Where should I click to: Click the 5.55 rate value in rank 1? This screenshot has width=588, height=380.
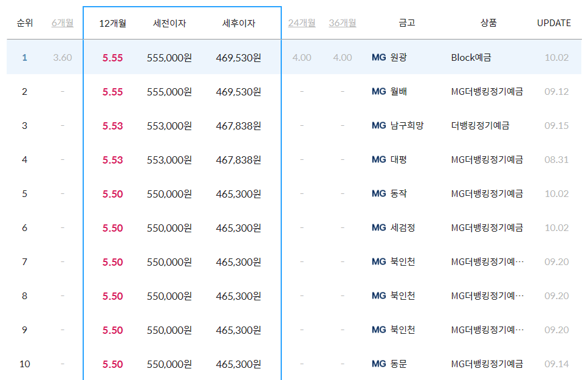[113, 57]
